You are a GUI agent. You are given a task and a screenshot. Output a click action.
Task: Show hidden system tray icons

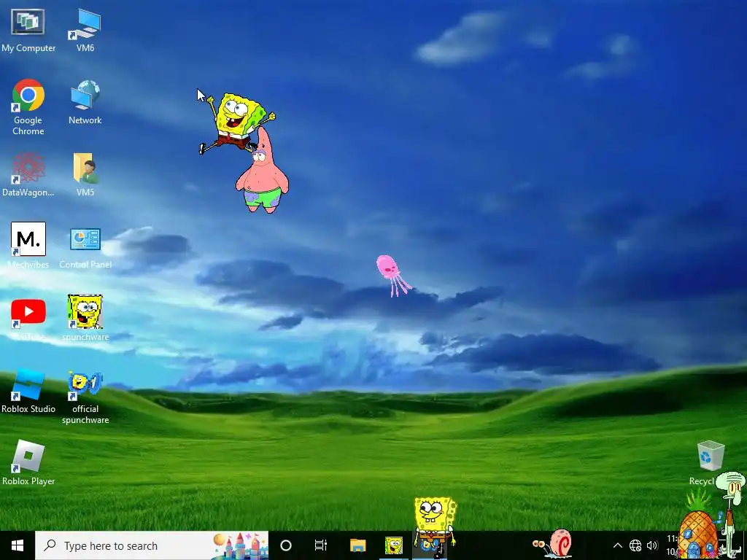tap(617, 545)
